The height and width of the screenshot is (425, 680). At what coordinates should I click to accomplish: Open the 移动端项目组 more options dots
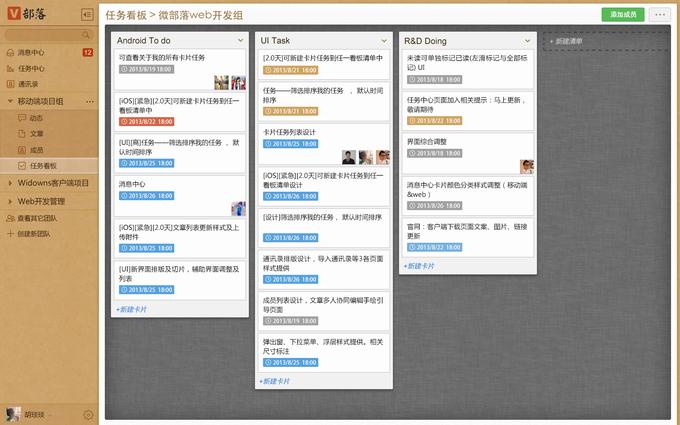tap(88, 101)
